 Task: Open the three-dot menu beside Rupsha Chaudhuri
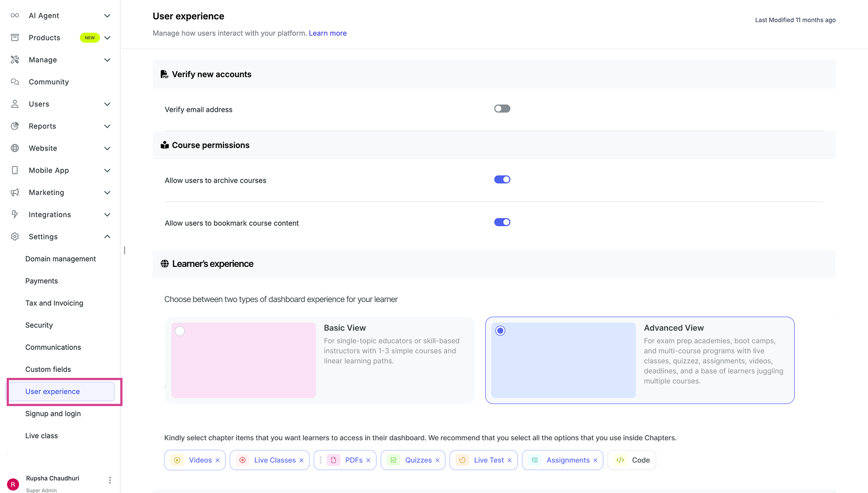coord(110,480)
